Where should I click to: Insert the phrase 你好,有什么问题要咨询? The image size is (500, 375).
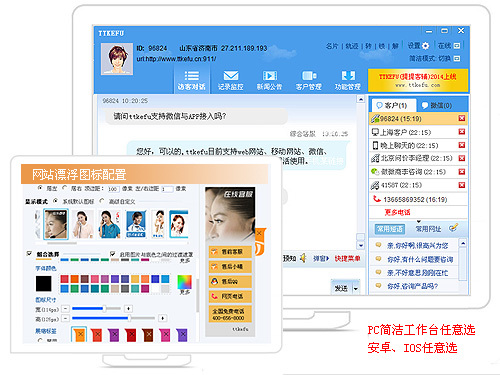coord(420,259)
